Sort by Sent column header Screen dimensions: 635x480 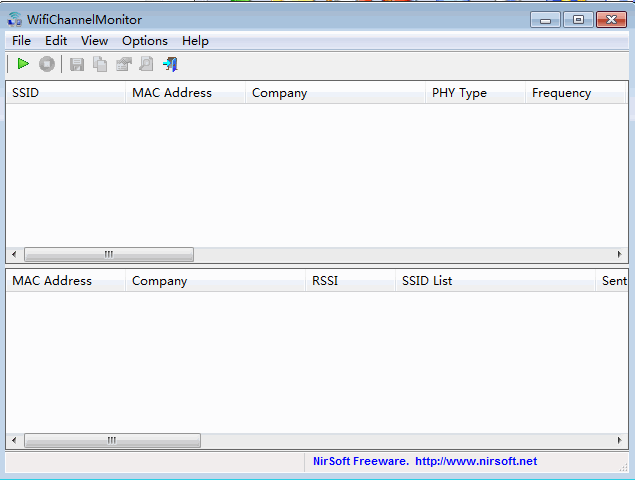pyautogui.click(x=612, y=281)
